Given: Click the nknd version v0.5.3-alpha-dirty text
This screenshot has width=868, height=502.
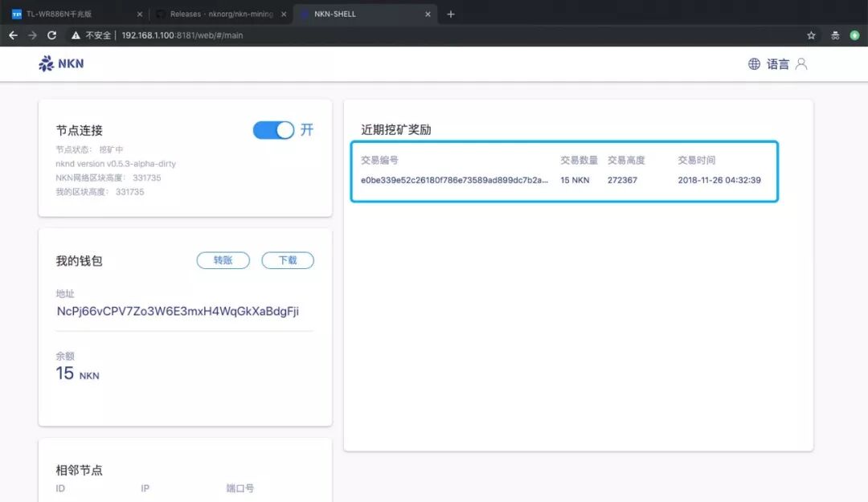Looking at the screenshot, I should (x=116, y=164).
